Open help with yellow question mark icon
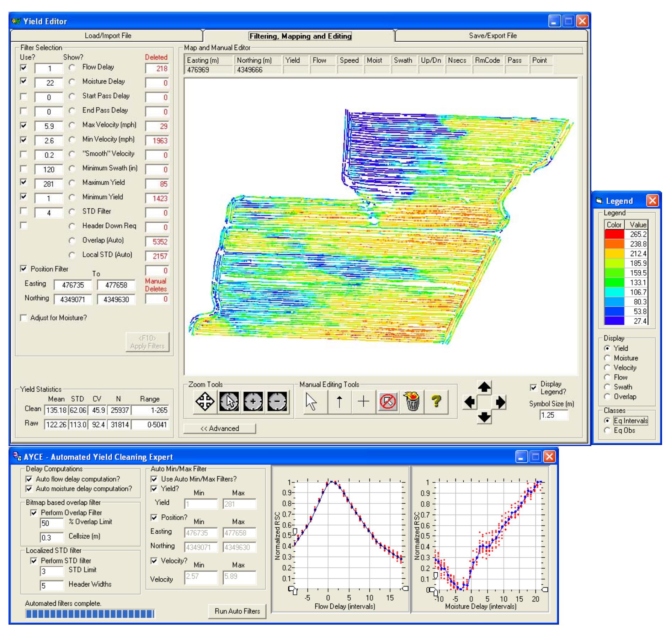The image size is (672, 631). pyautogui.click(x=436, y=402)
